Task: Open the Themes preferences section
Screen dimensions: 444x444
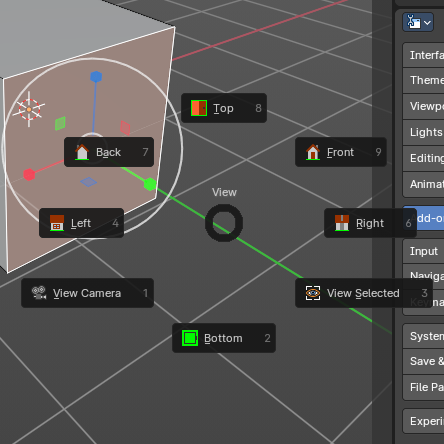Action: coord(423,80)
